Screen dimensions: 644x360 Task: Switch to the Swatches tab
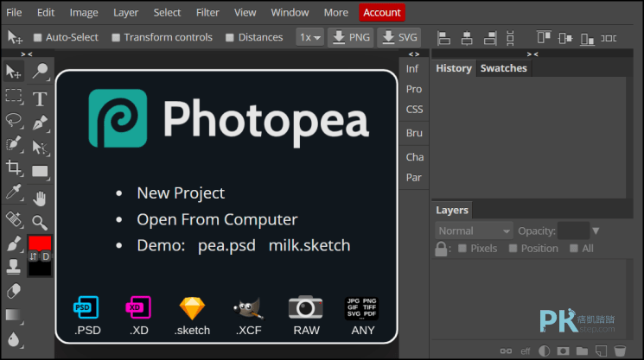coord(504,68)
